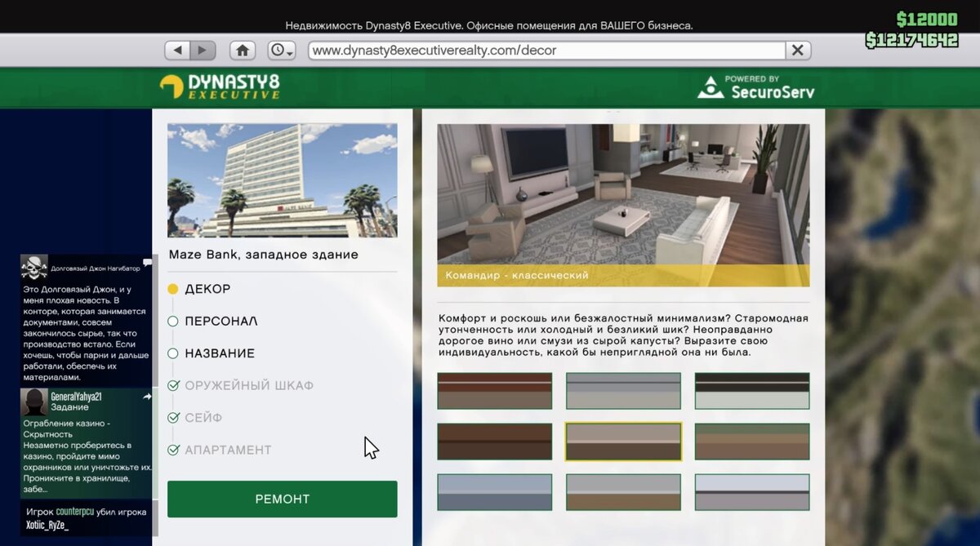The image size is (980, 546).
Task: Select the ДЕКОР option
Action: pyautogui.click(x=199, y=289)
